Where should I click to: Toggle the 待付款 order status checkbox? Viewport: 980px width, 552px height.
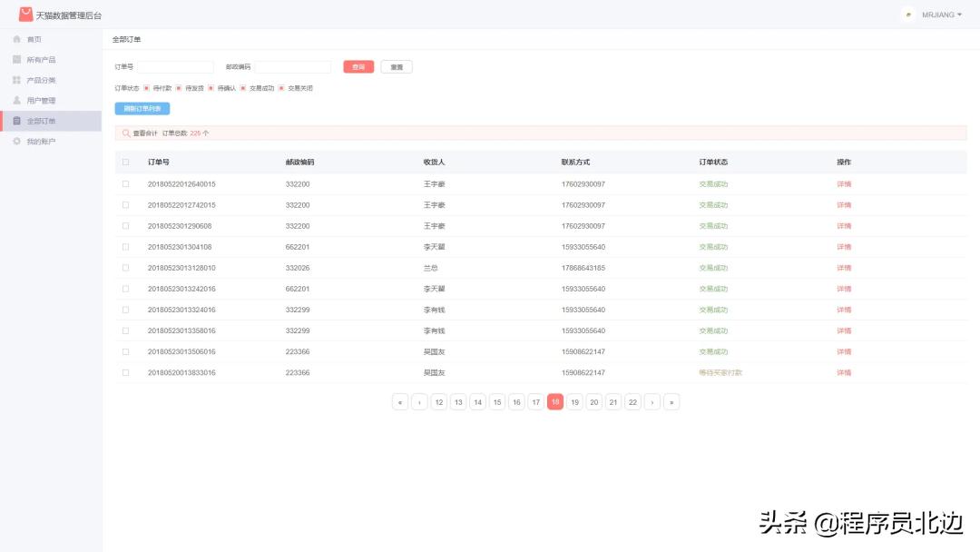click(147, 88)
